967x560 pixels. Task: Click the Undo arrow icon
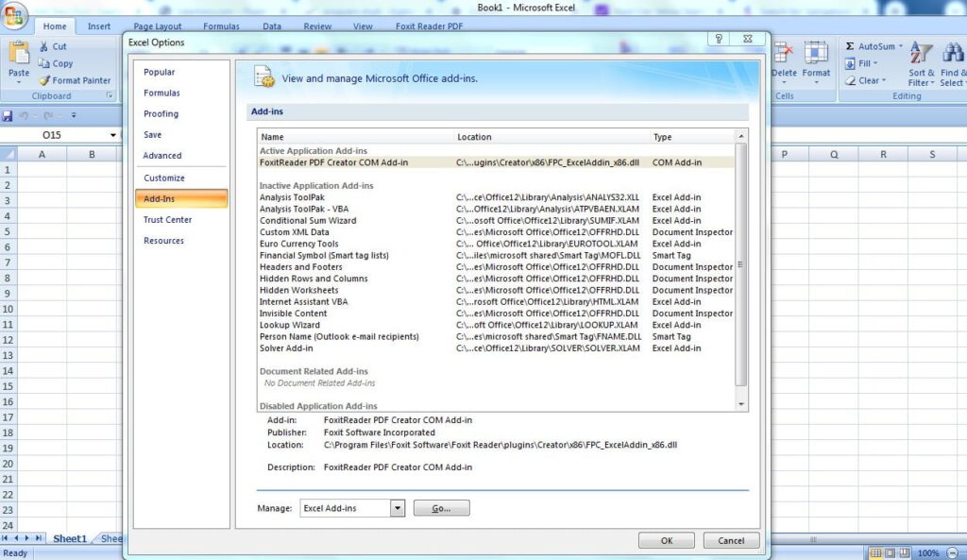pos(24,115)
